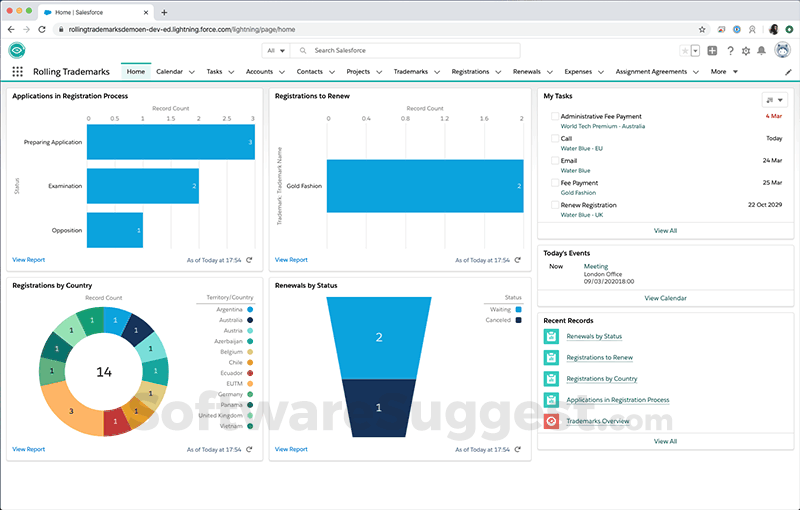Viewport: 800px width, 510px height.
Task: Click the Search Salesforce field
Action: coord(400,50)
